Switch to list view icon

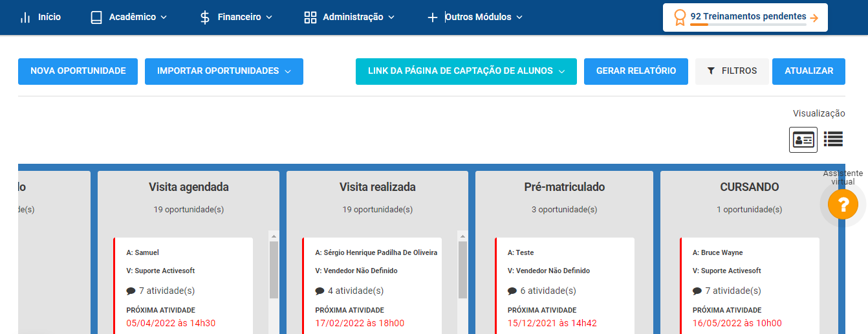833,139
